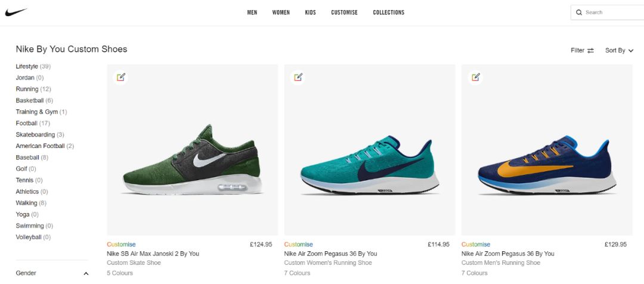
Task: Open the Collections menu
Action: tap(389, 13)
